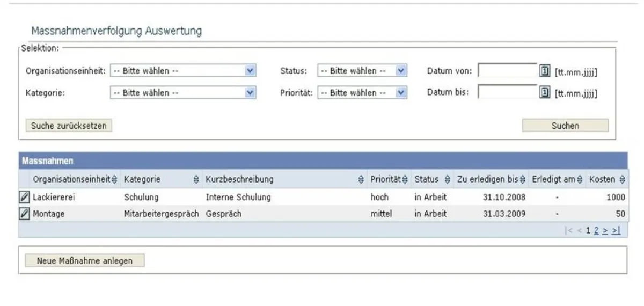Viewport: 644px width, 306px height.
Task: Click the Suchen button
Action: pyautogui.click(x=565, y=126)
